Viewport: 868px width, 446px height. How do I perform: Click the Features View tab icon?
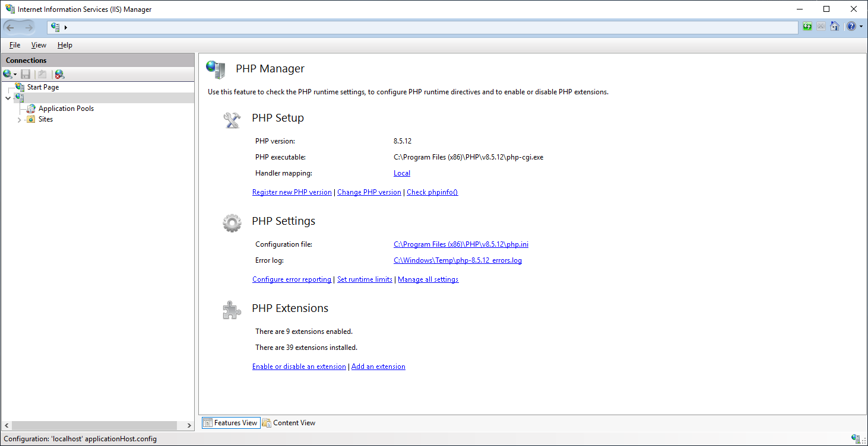point(208,423)
